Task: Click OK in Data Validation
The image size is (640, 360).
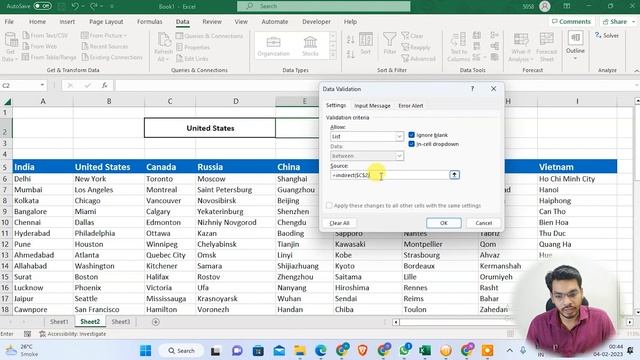Action: (x=444, y=223)
